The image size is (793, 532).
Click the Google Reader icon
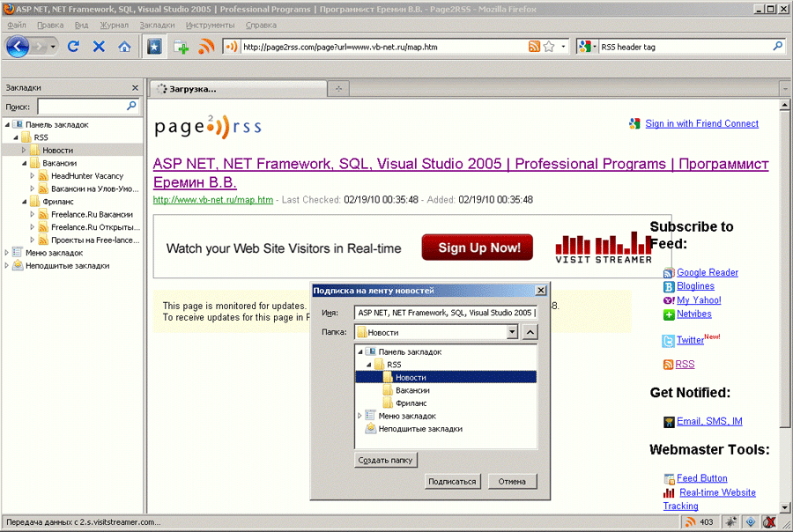point(669,273)
